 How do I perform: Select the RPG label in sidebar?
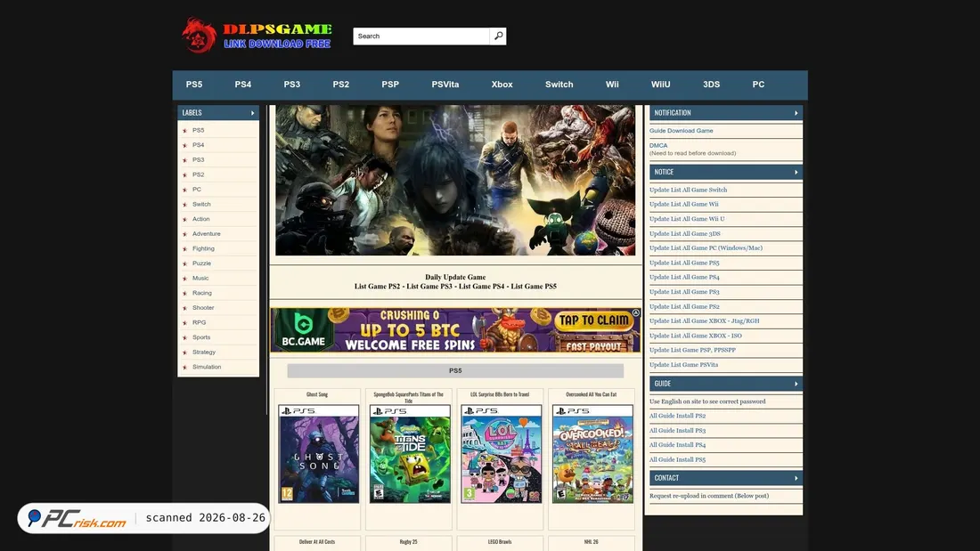click(199, 322)
